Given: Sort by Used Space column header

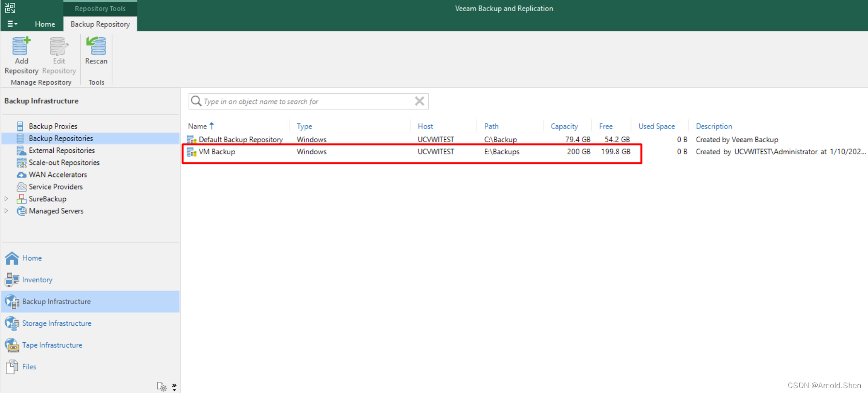Looking at the screenshot, I should pos(657,126).
